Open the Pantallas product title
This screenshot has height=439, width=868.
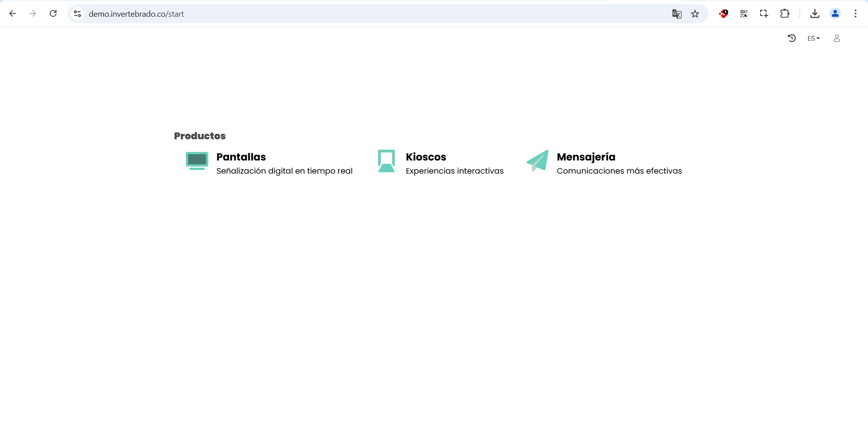click(x=241, y=157)
